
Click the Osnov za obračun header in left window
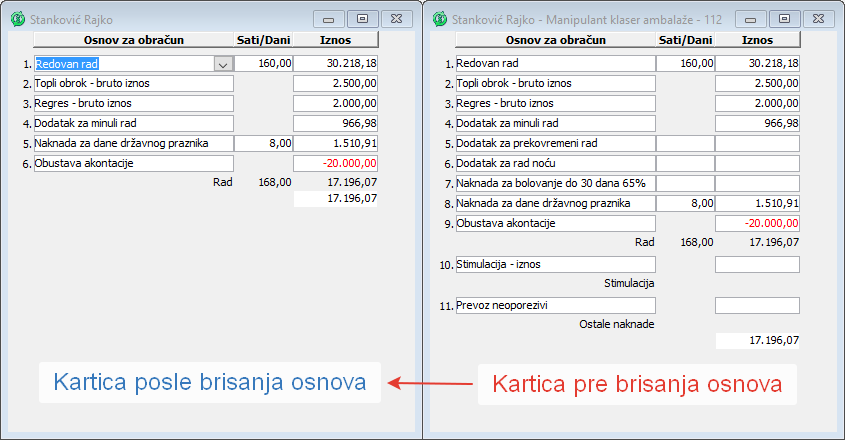pyautogui.click(x=133, y=39)
